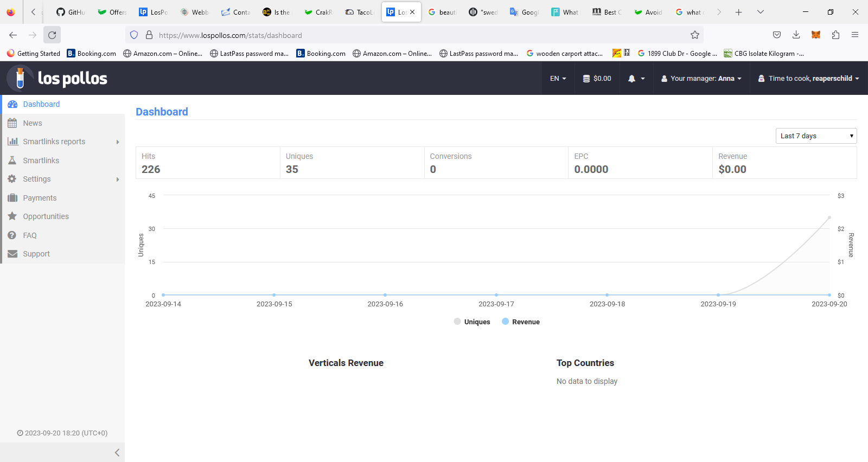Switch to the Offers browser tab
The height and width of the screenshot is (462, 868).
(112, 12)
